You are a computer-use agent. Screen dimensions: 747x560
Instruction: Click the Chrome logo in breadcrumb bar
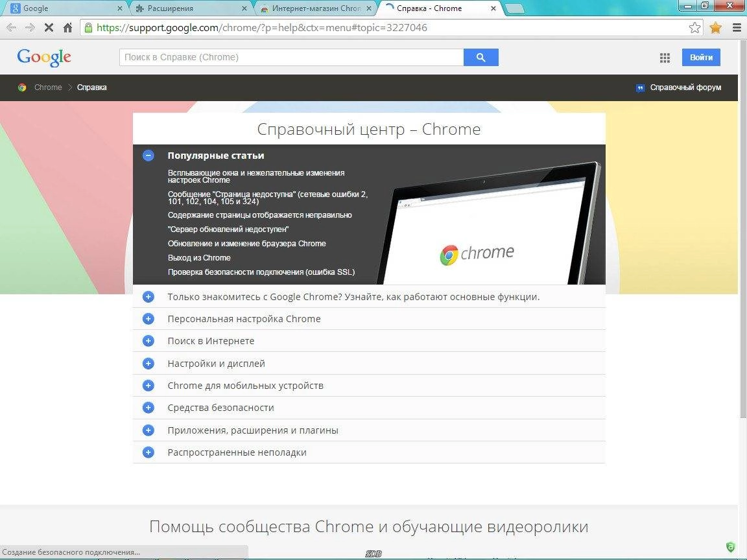(22, 87)
